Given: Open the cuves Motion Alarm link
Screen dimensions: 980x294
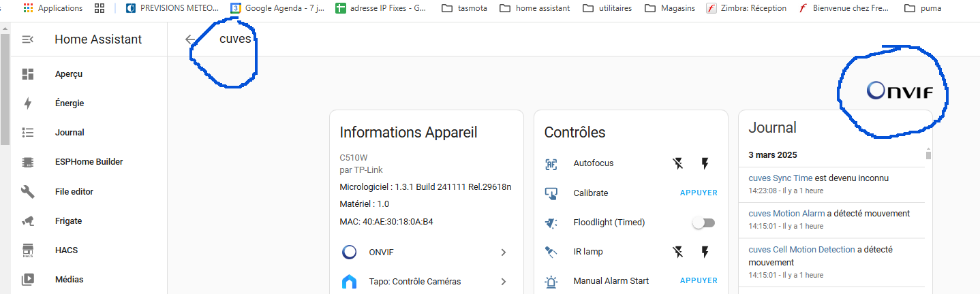Looking at the screenshot, I should click(786, 213).
